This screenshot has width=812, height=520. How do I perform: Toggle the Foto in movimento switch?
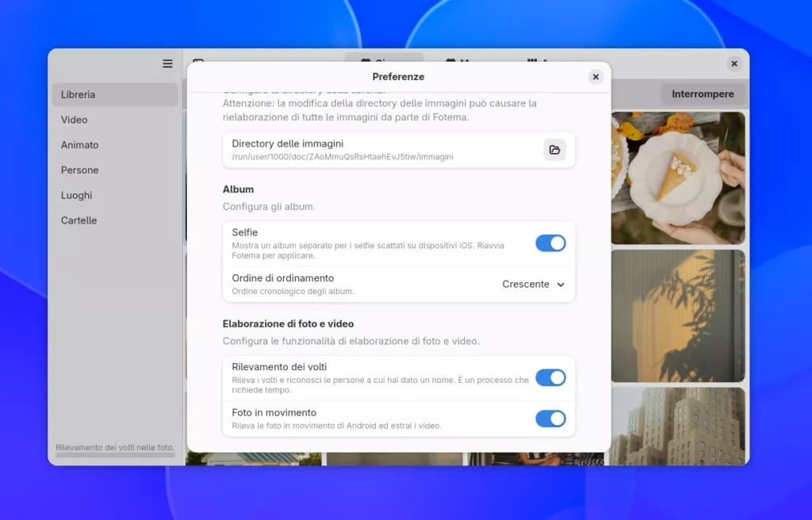click(x=550, y=419)
